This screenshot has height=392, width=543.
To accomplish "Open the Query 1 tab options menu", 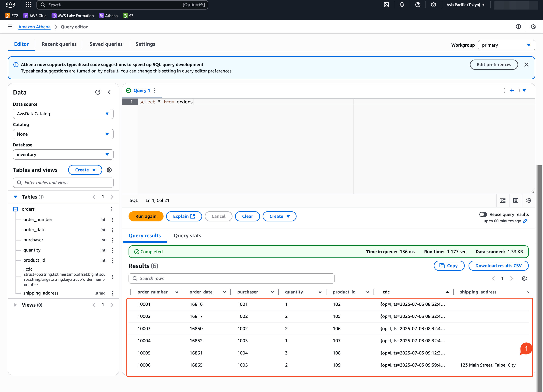I will (x=155, y=90).
